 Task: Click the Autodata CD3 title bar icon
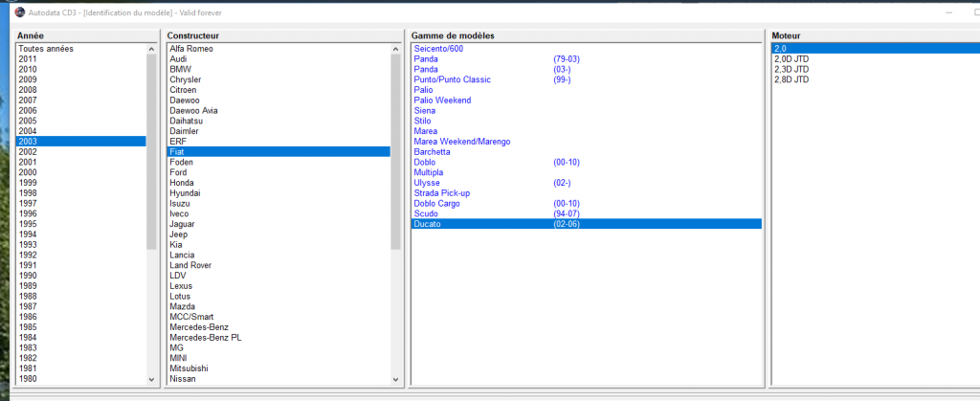(x=20, y=12)
